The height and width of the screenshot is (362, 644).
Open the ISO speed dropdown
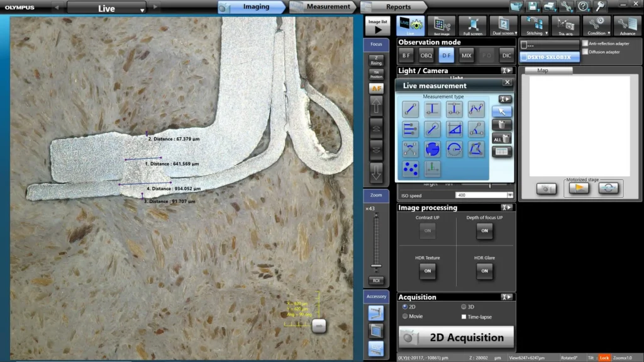(509, 195)
